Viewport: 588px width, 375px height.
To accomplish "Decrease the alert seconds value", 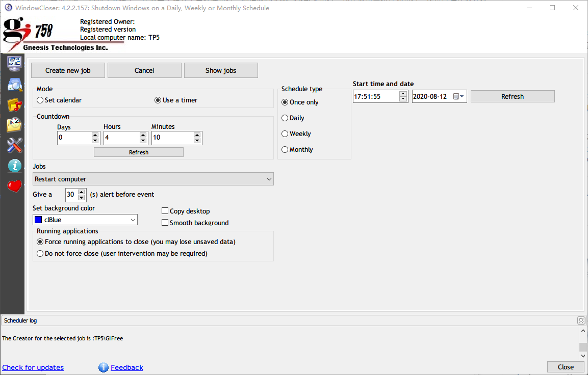I will click(82, 197).
